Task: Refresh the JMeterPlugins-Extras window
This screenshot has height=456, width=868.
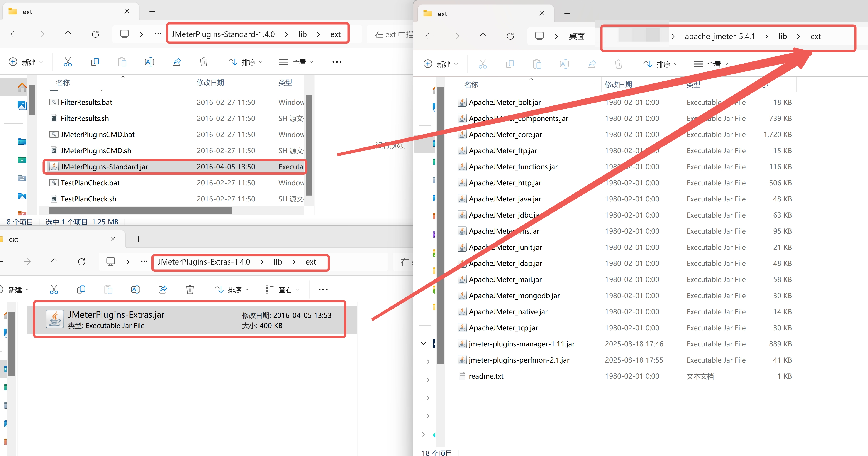Action: pos(82,262)
